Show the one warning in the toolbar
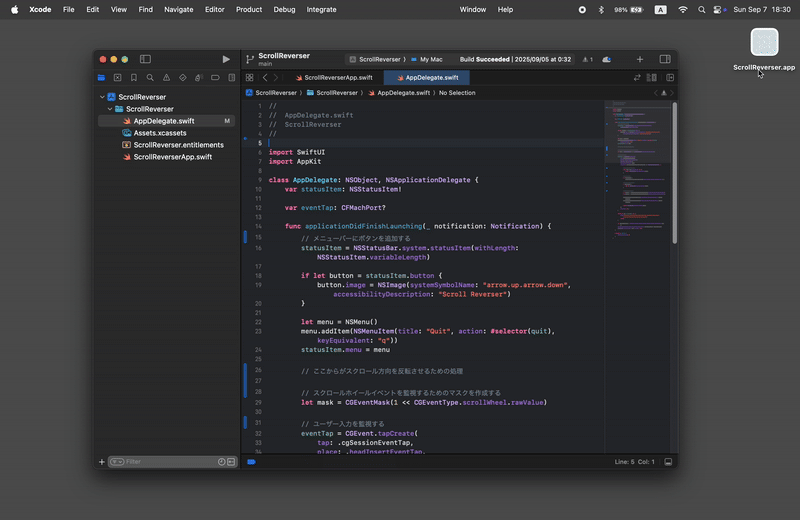This screenshot has height=520, width=800. click(x=588, y=59)
